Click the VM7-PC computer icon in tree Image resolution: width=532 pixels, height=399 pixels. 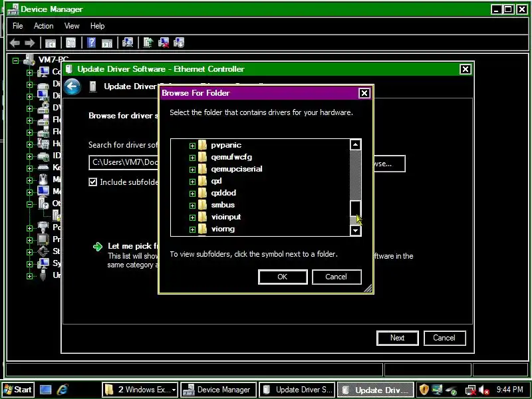click(x=29, y=60)
